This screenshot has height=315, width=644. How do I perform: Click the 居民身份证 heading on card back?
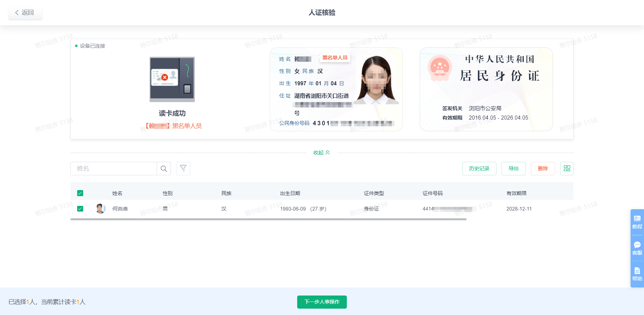click(x=499, y=76)
